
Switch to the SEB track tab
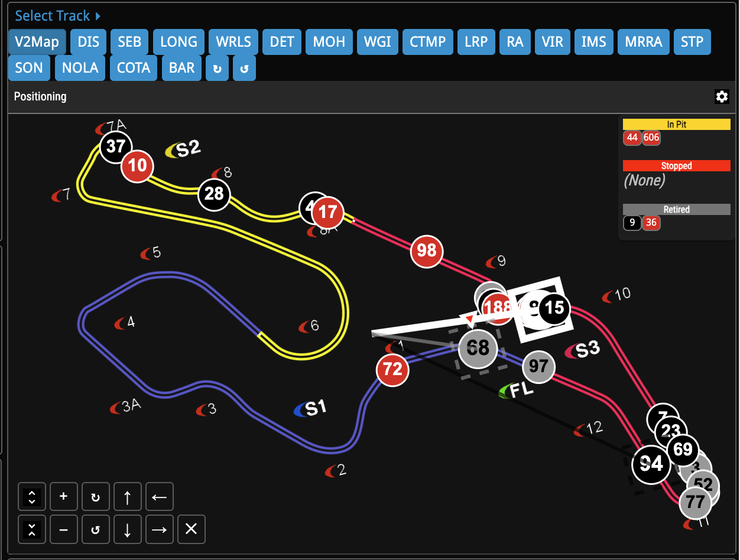129,42
